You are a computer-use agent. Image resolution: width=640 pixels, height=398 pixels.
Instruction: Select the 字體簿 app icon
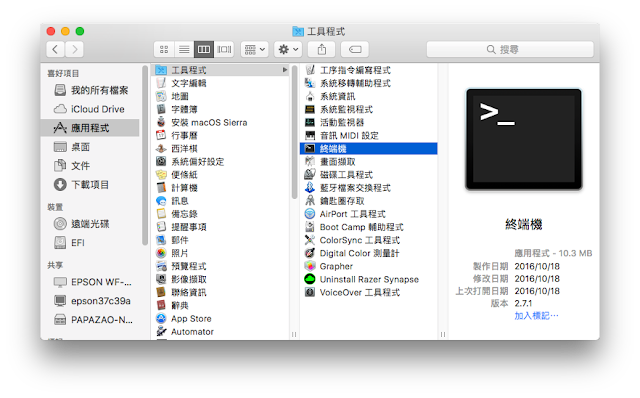161,109
